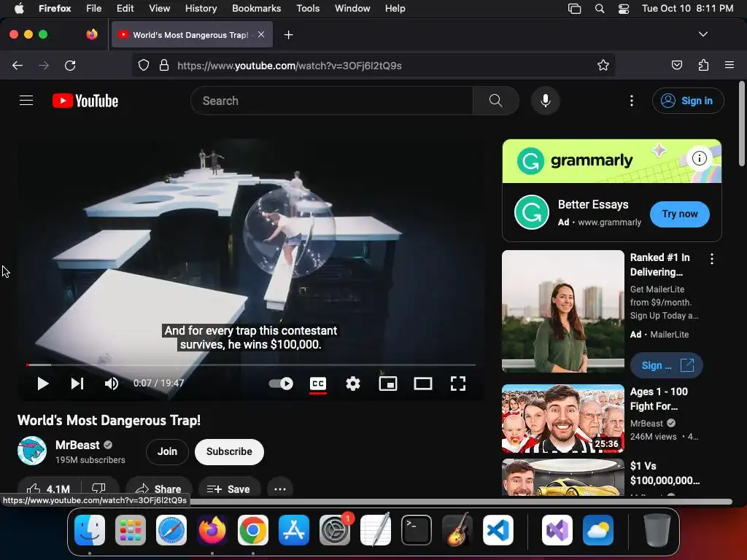Go back in Firefox
This screenshot has width=747, height=560.
(18, 65)
